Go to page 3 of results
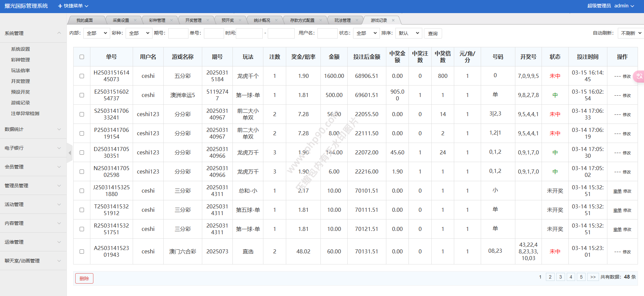This screenshot has height=296, width=644. click(560, 277)
